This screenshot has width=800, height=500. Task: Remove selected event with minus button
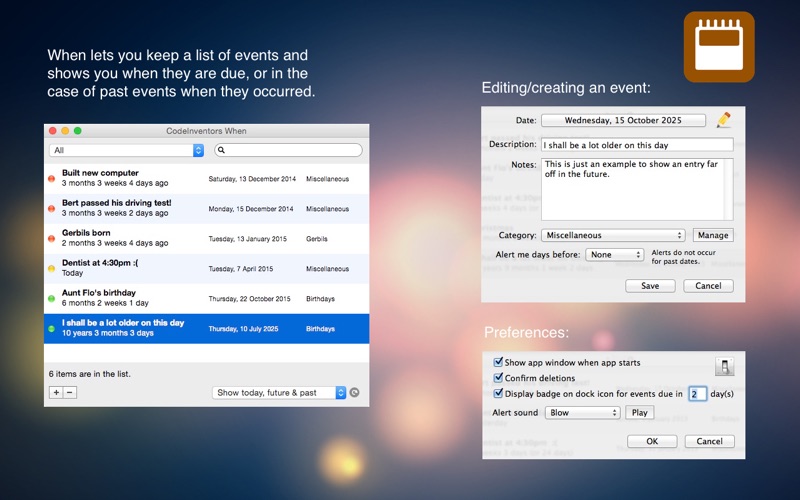[x=70, y=392]
